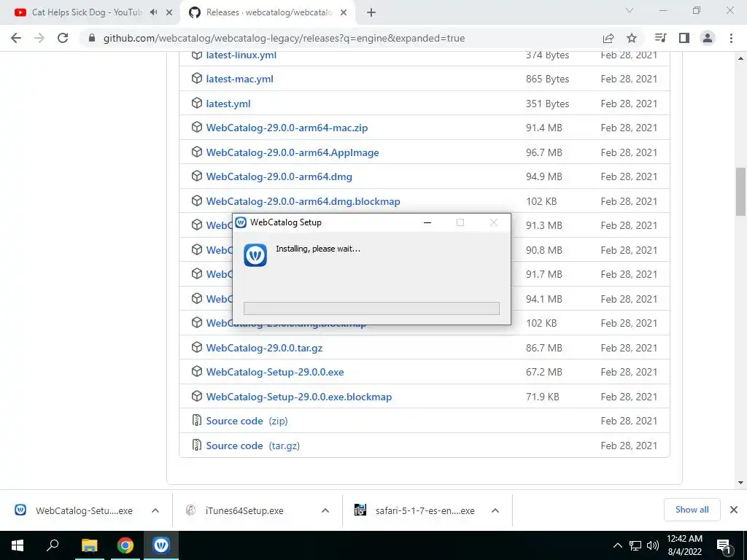Image resolution: width=747 pixels, height=560 pixels.
Task: Download WebCatalog-29.0.0-arm64.AppImage
Action: tap(293, 152)
